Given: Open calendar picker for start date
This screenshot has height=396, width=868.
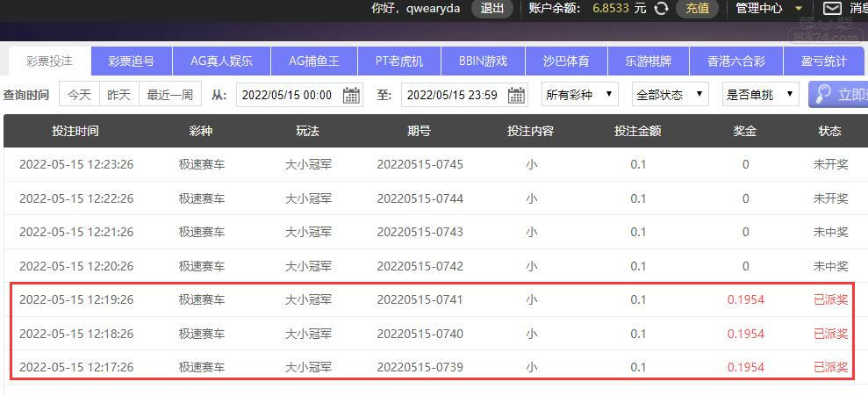Looking at the screenshot, I should click(351, 95).
